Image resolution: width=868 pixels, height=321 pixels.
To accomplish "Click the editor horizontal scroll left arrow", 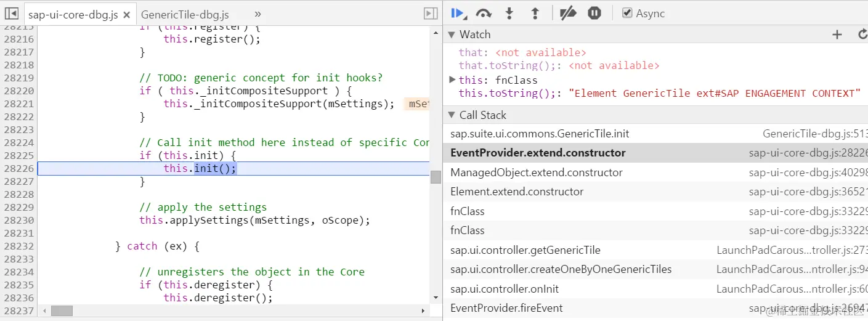I will tap(44, 311).
